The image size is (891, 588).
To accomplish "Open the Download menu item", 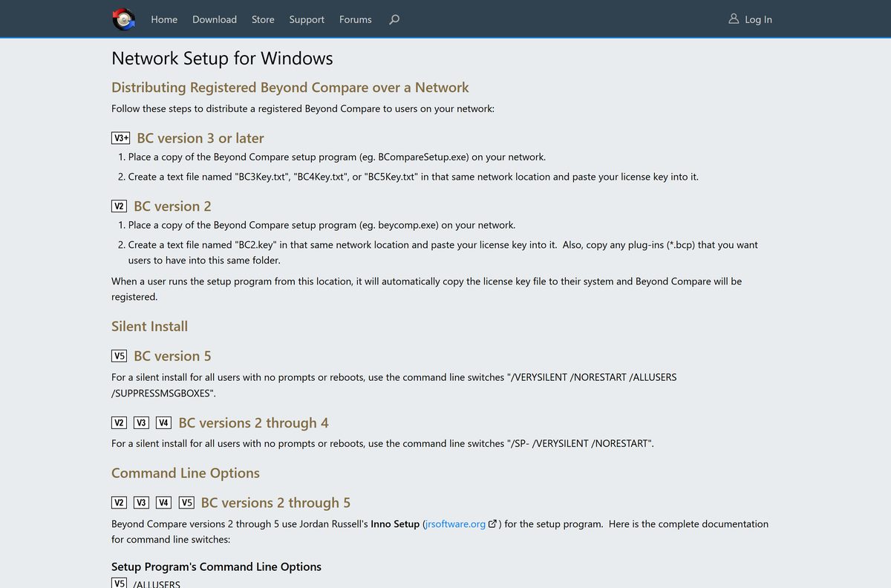I will coord(215,19).
